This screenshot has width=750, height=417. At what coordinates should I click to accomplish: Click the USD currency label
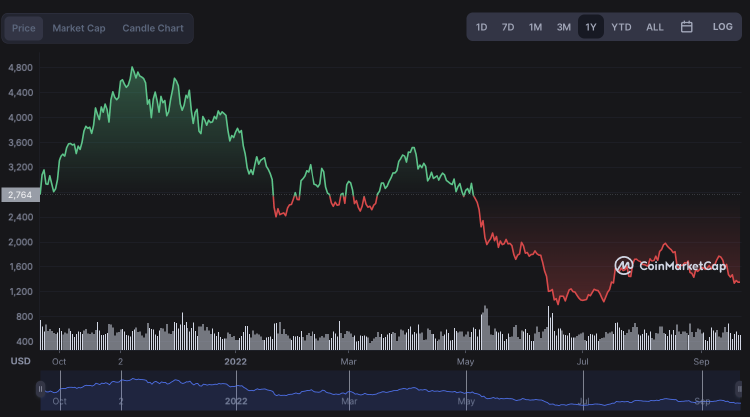(x=20, y=360)
